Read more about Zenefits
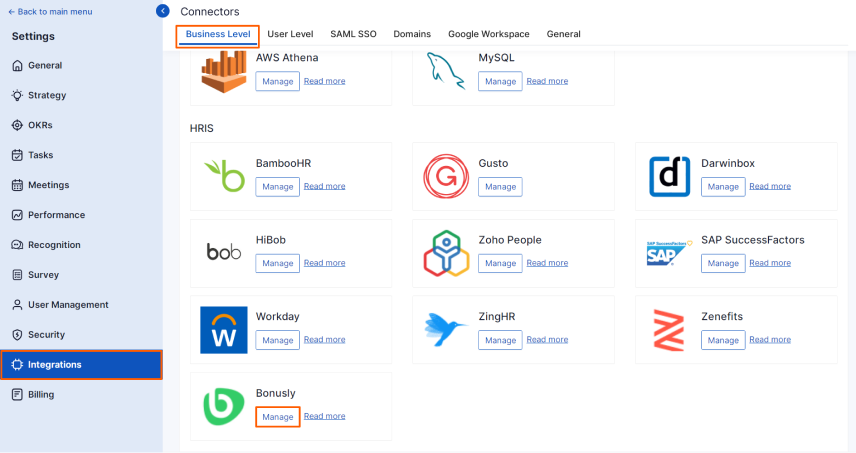The image size is (856, 453). [770, 339]
